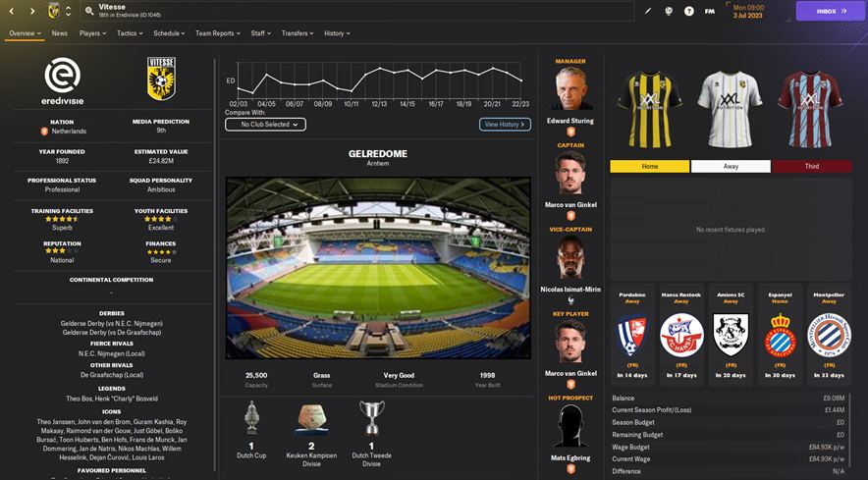Image resolution: width=868 pixels, height=480 pixels.
Task: Select the Espanyol fixture badge
Action: coord(780,336)
